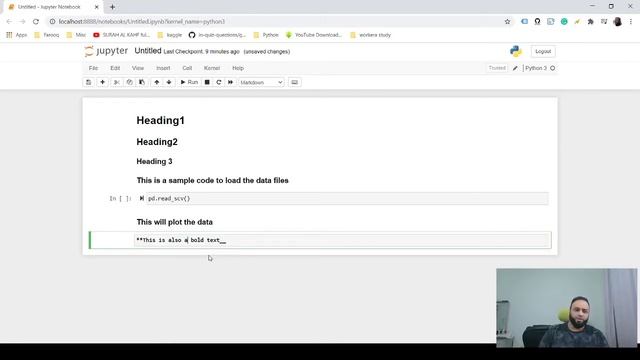Paste cells below icon
640x360 pixels.
click(142, 82)
